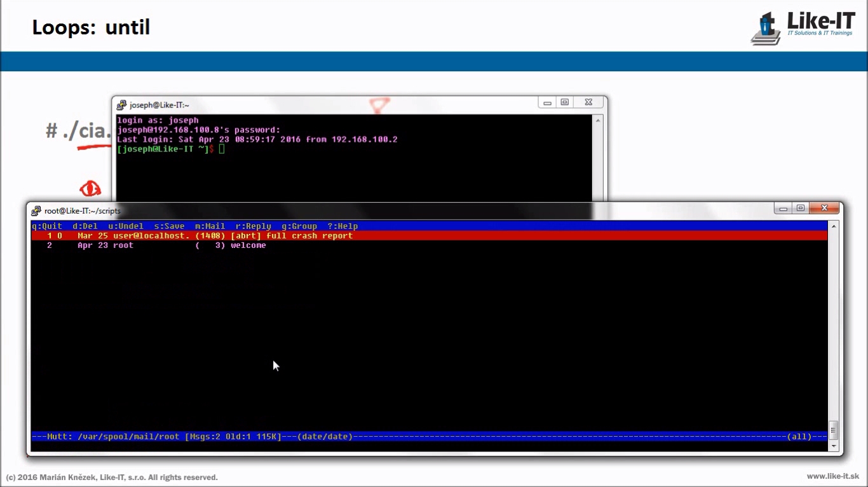This screenshot has height=487, width=868.
Task: Click the scroll-up arrow in the Mutt window
Action: [834, 226]
